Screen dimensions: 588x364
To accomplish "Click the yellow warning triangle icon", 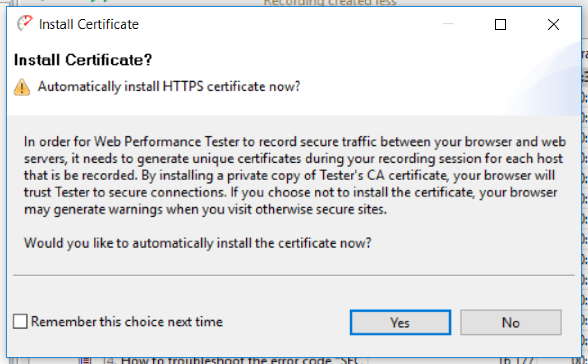I will [x=22, y=86].
